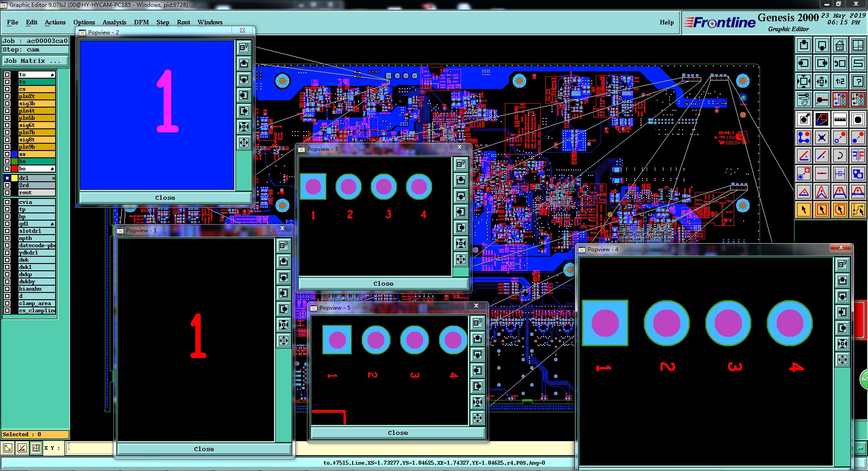Select the layer name datecode-pb

click(37, 245)
